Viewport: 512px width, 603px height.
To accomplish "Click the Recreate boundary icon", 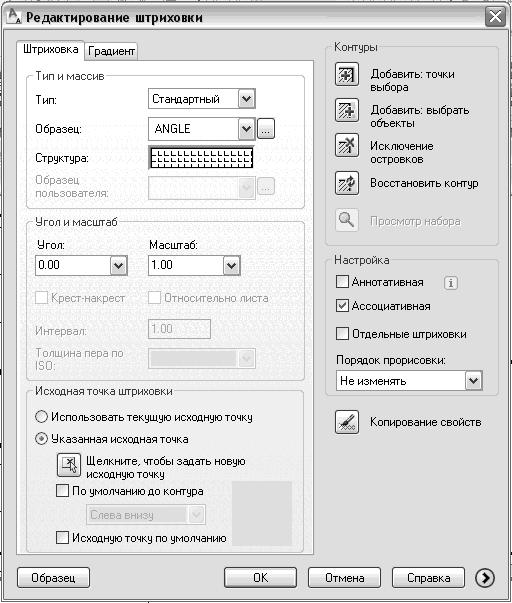I will [347, 183].
